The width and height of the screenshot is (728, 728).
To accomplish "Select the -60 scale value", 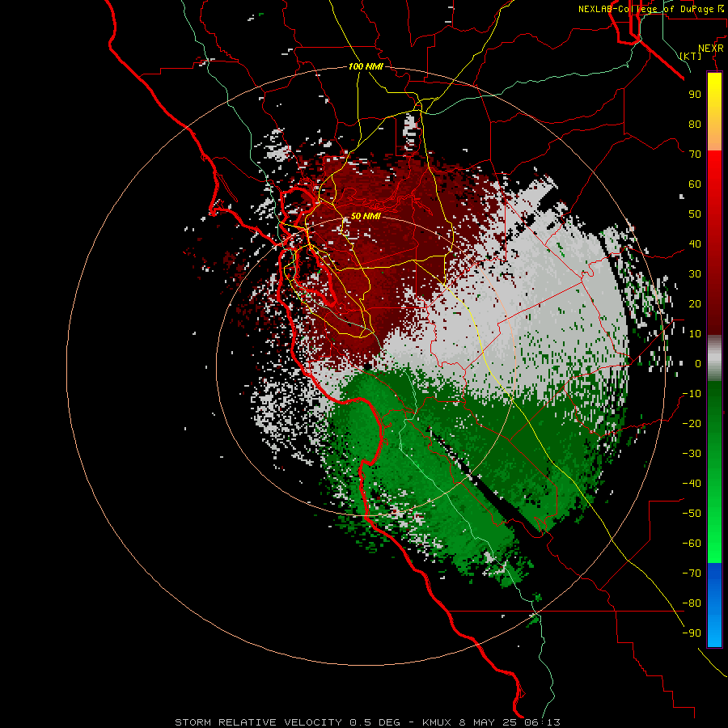I will pyautogui.click(x=692, y=544).
